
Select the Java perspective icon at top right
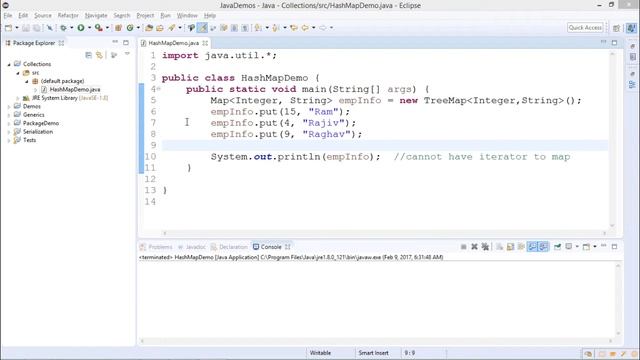631,28
